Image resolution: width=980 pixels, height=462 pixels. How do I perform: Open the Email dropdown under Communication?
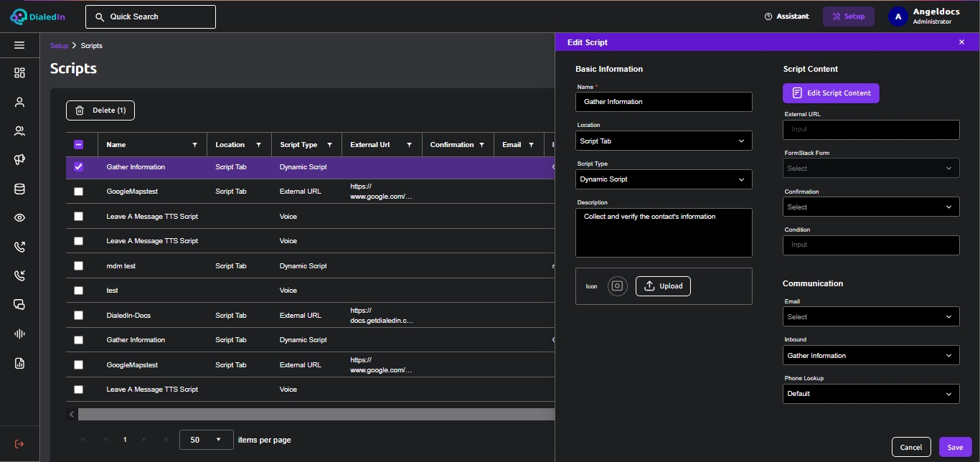click(x=871, y=317)
